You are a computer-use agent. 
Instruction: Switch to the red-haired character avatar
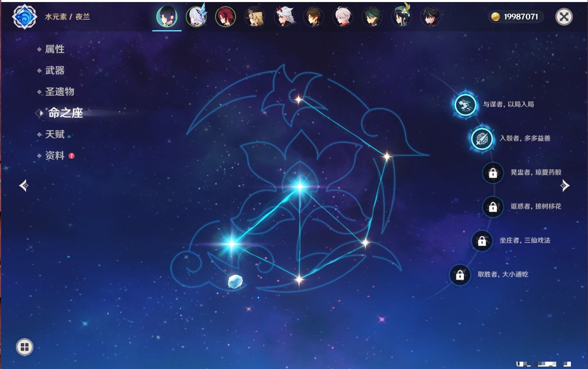(x=226, y=17)
